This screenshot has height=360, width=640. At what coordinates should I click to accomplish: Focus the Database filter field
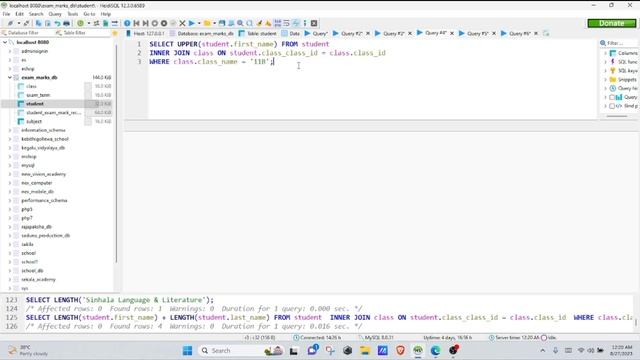click(29, 33)
